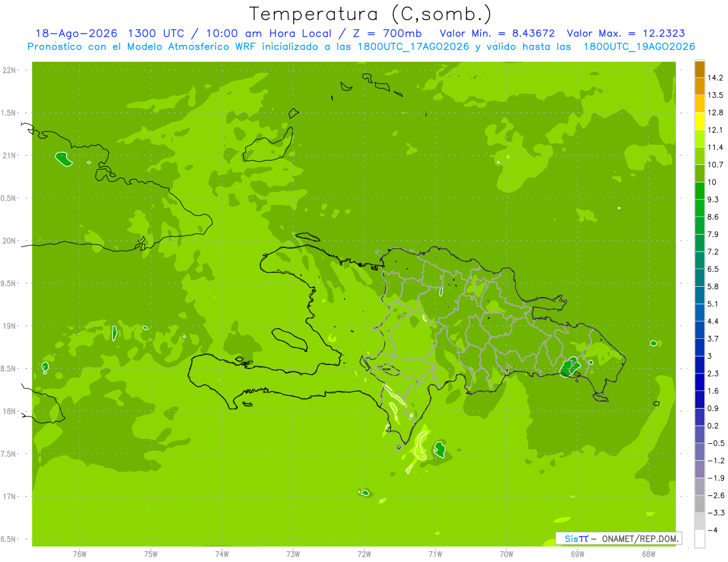728x562 pixels.
Task: Click the "76W" longitude label
Action: (79, 554)
